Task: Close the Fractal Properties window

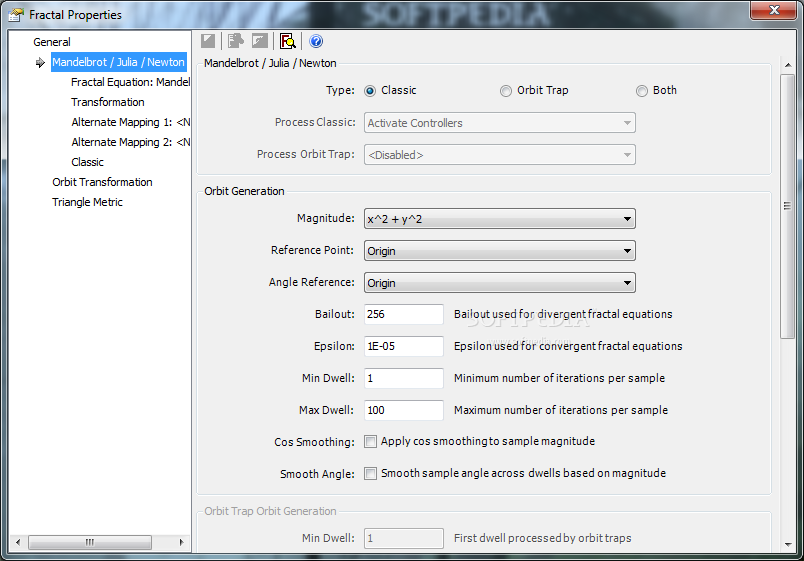Action: point(774,10)
